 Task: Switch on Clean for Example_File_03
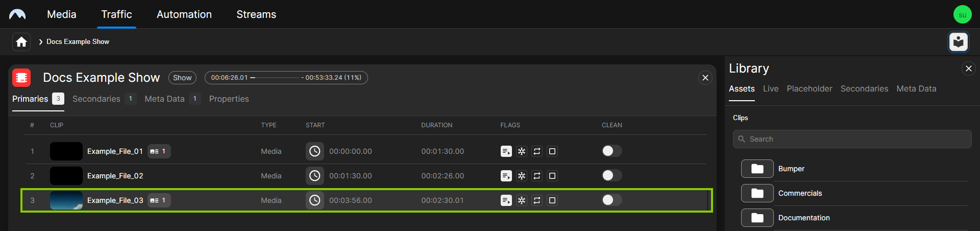tap(611, 200)
